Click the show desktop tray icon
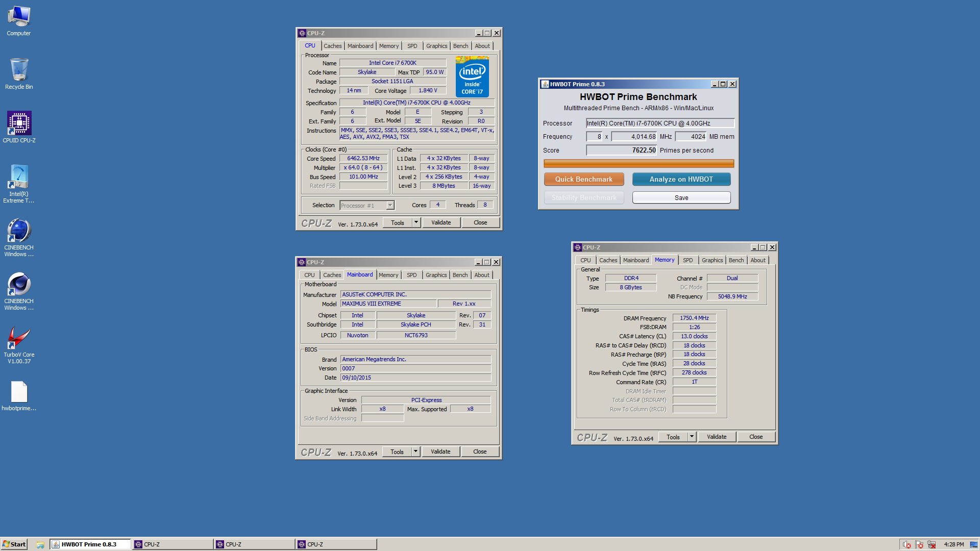Viewport: 980px width, 551px height. click(x=974, y=544)
